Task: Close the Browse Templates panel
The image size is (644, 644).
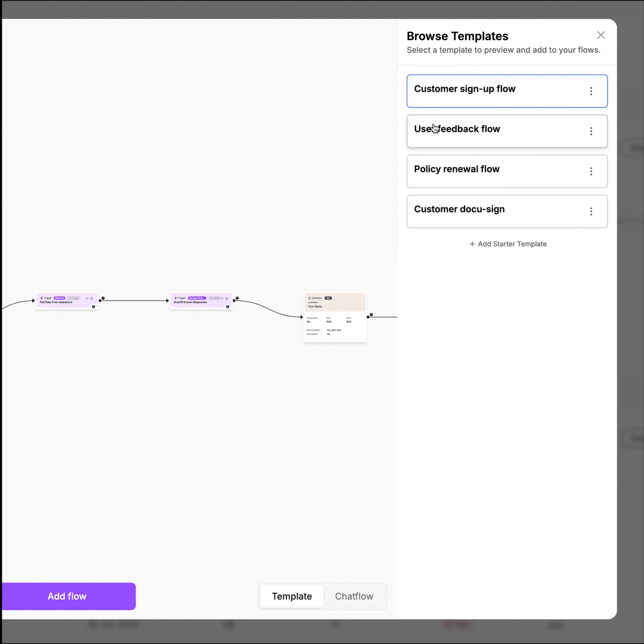Action: coord(601,35)
